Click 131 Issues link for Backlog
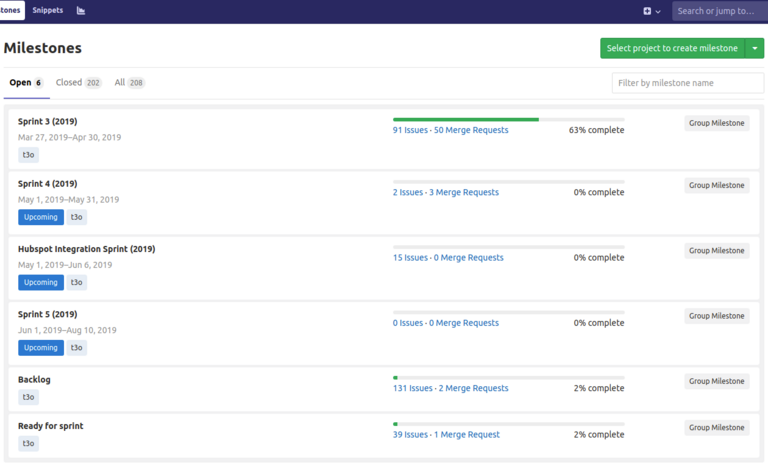The width and height of the screenshot is (768, 465). 412,388
